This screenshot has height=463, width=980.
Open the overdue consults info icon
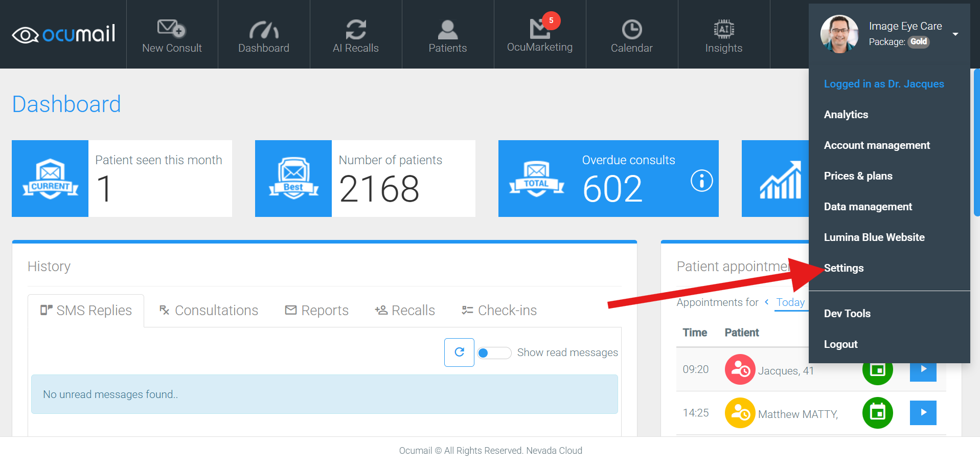[701, 181]
